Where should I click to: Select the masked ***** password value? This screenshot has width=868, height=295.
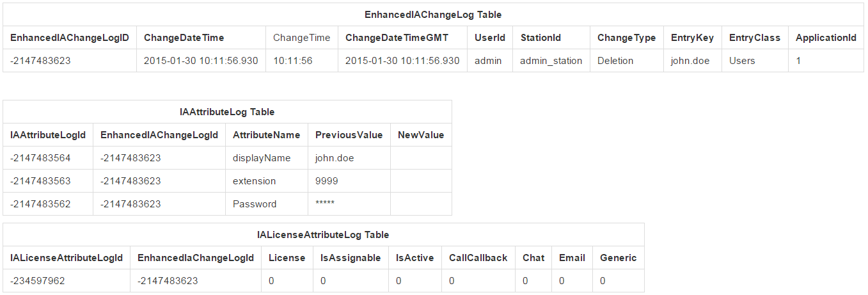click(325, 204)
